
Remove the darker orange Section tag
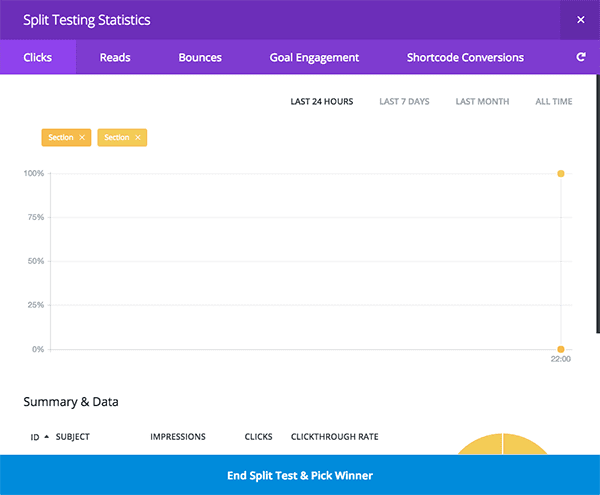pyautogui.click(x=82, y=137)
